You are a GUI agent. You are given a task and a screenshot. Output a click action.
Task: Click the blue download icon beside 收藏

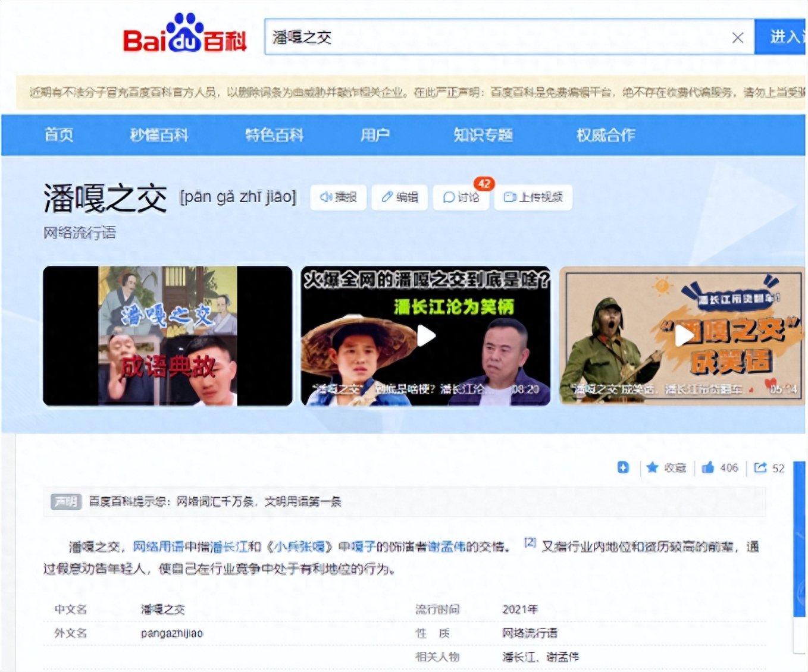[623, 467]
